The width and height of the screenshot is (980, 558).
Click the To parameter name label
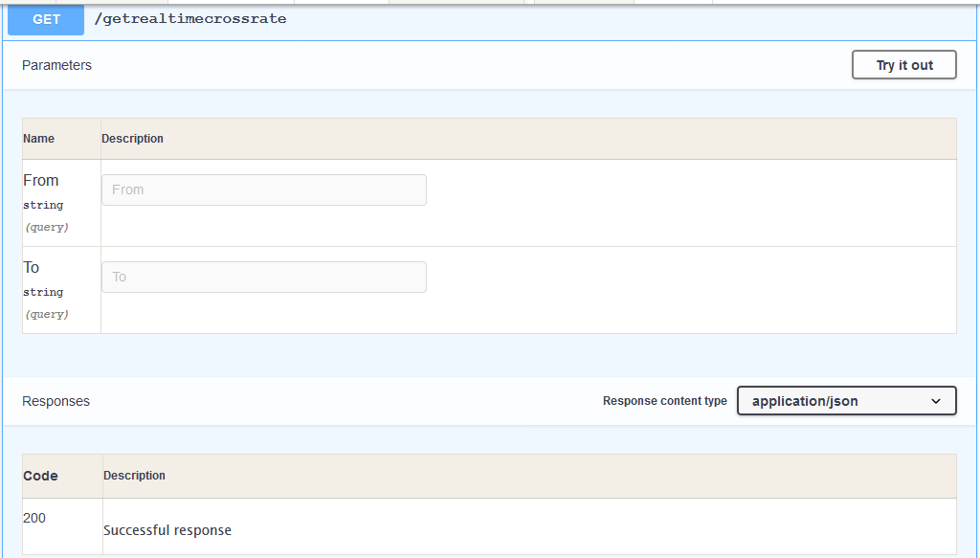(x=32, y=267)
